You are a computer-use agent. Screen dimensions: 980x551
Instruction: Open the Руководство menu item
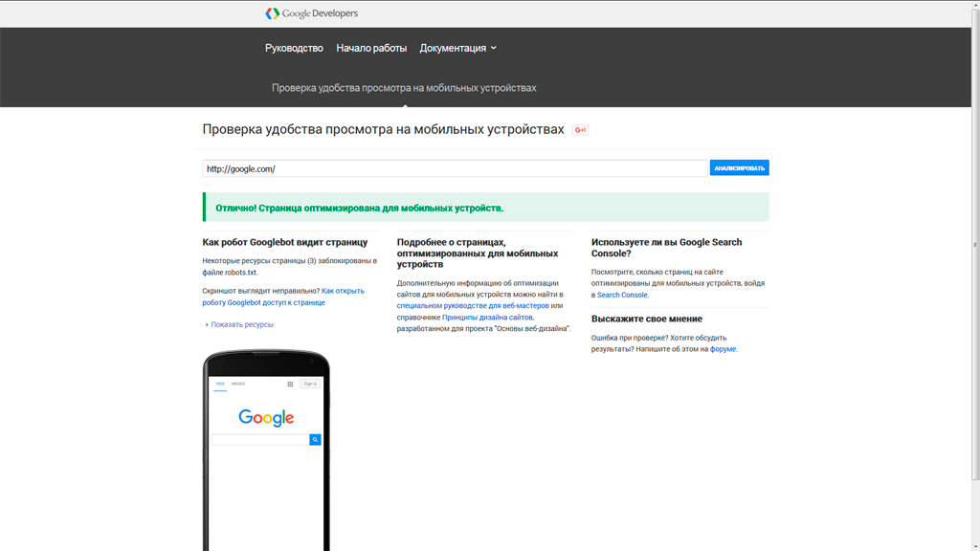pos(294,48)
